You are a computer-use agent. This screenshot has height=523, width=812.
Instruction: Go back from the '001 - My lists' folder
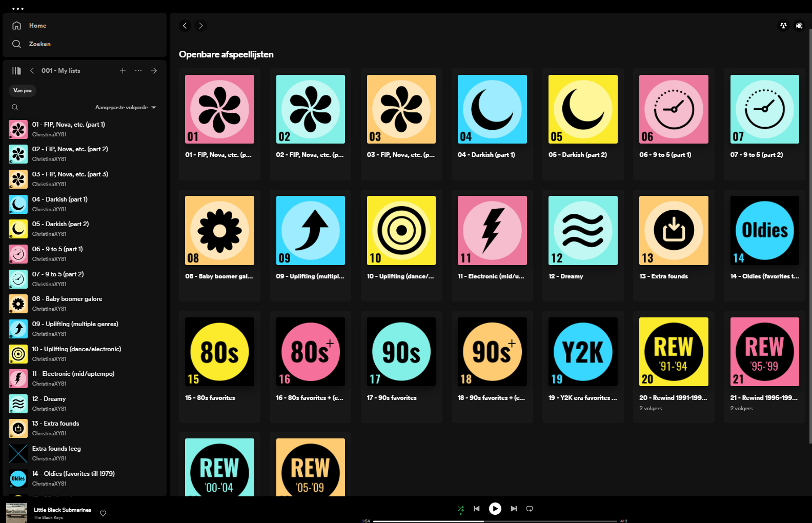click(32, 71)
